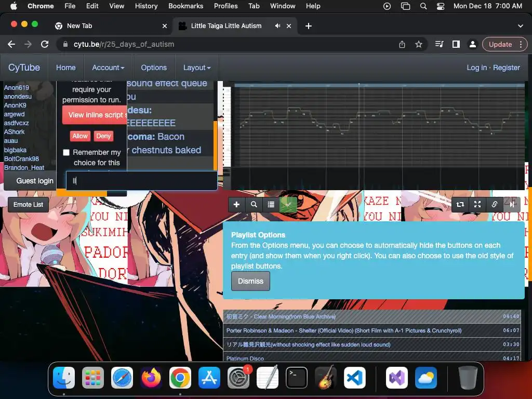Click user Anon619 in userlist

click(17, 87)
